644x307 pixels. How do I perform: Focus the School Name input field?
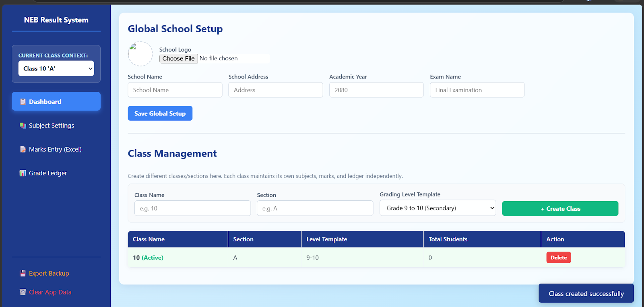click(175, 90)
